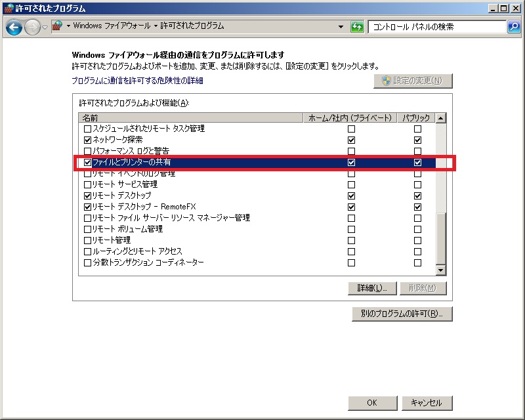Select the ルーティングとリモート アクセス row text
The width and height of the screenshot is (525, 420).
coord(137,251)
